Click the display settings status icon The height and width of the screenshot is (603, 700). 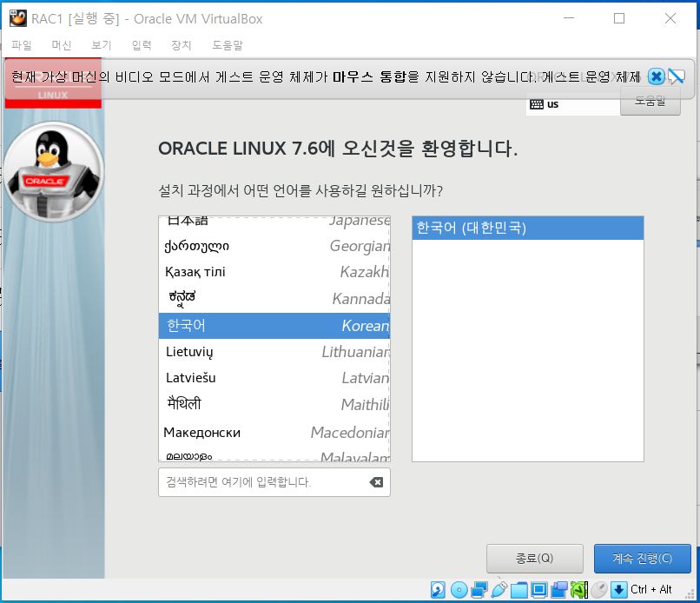[539, 590]
